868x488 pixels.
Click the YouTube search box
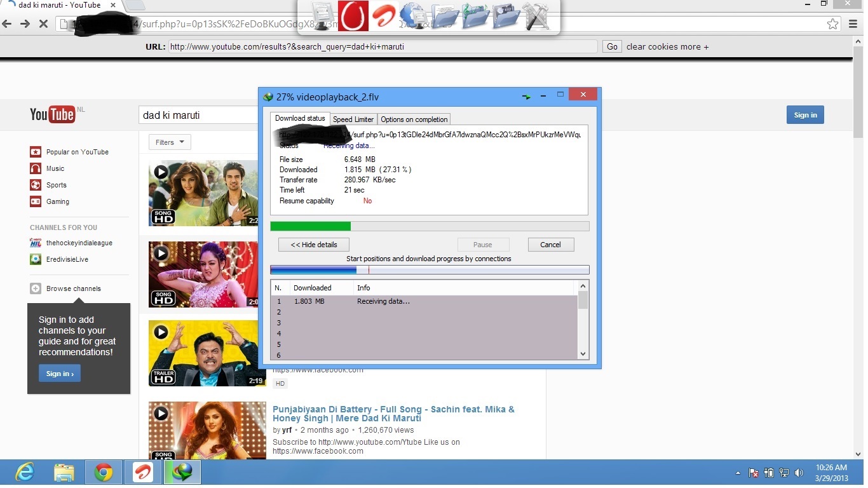199,115
